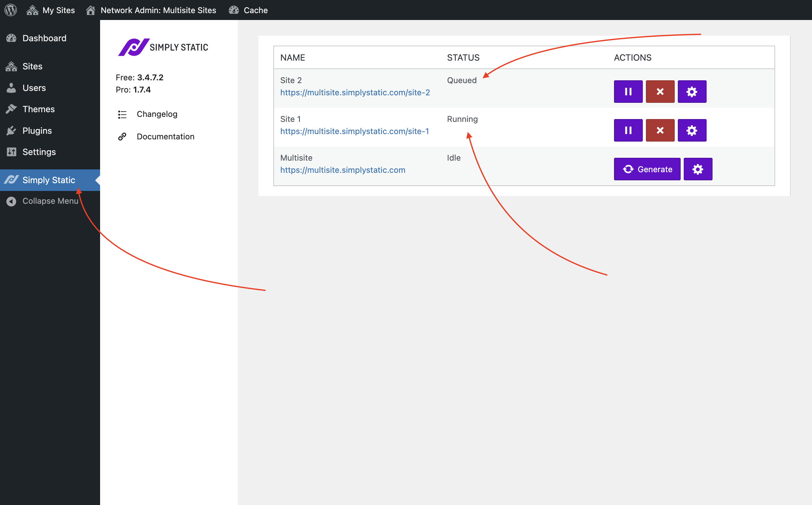Click Generate for Multisite
Screen dimensions: 812x505
point(647,169)
